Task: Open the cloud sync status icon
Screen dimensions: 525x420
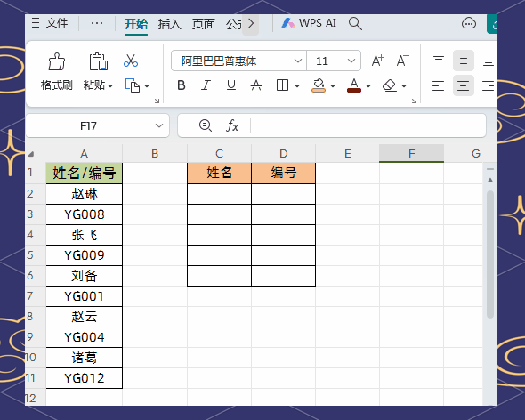Action: pyautogui.click(x=469, y=23)
